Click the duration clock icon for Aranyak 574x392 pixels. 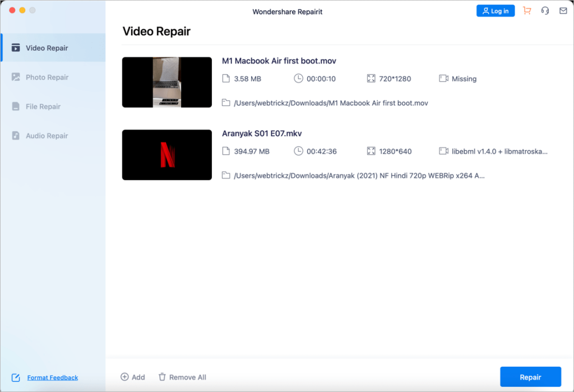click(x=298, y=151)
